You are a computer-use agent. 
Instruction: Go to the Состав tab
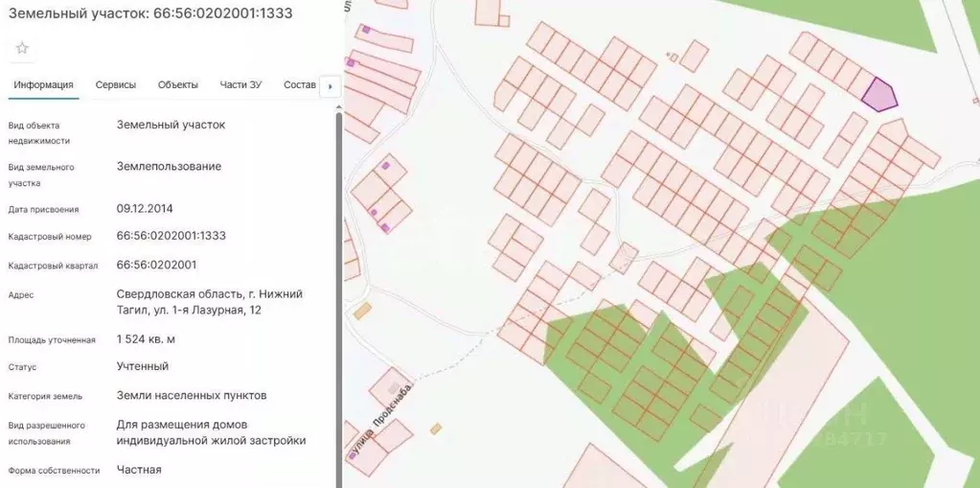[299, 84]
